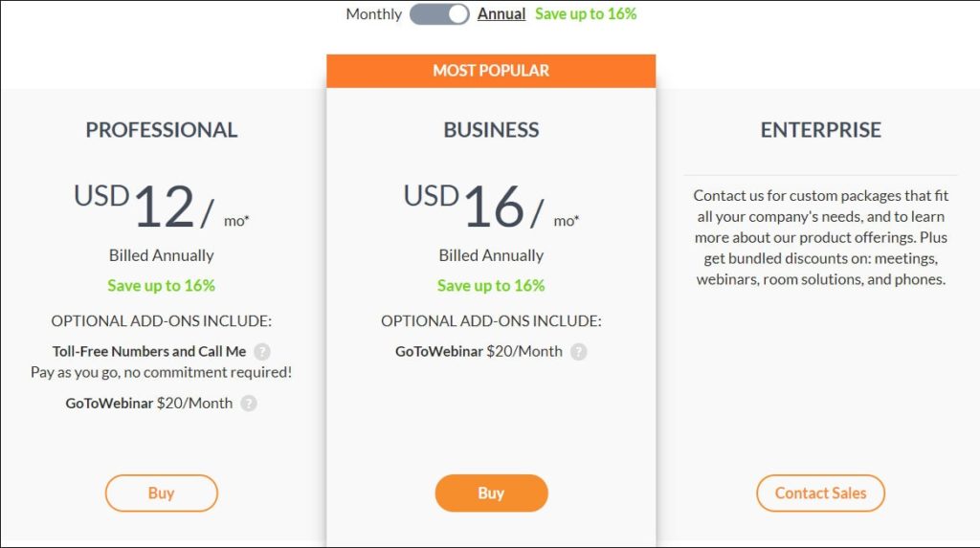The height and width of the screenshot is (548, 980).
Task: Select the Annual billing option
Action: (501, 13)
